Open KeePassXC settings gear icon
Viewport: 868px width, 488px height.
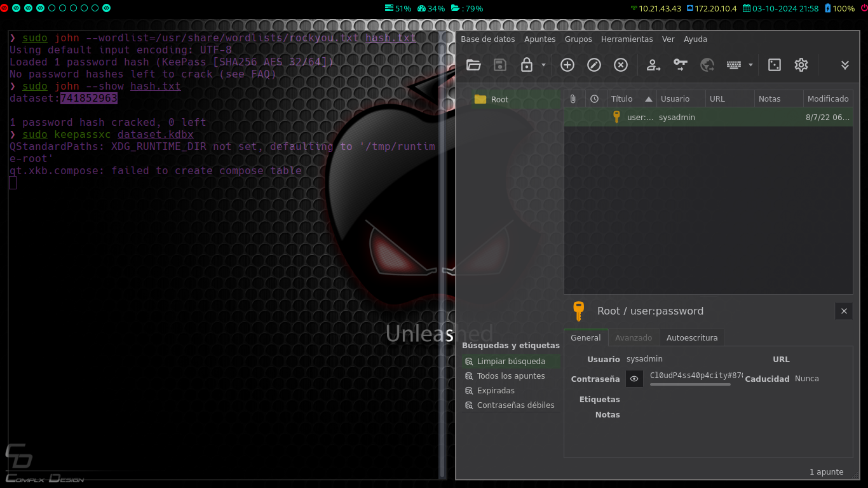click(801, 65)
